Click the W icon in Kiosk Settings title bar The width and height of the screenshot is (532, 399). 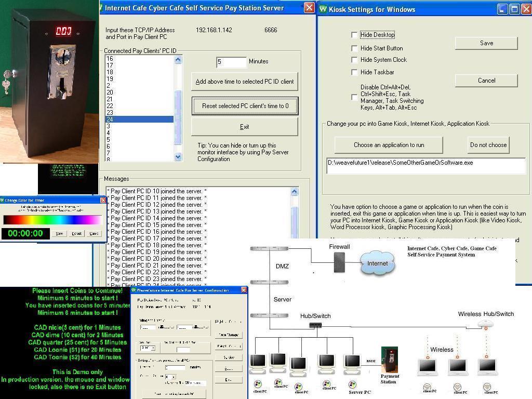click(323, 9)
